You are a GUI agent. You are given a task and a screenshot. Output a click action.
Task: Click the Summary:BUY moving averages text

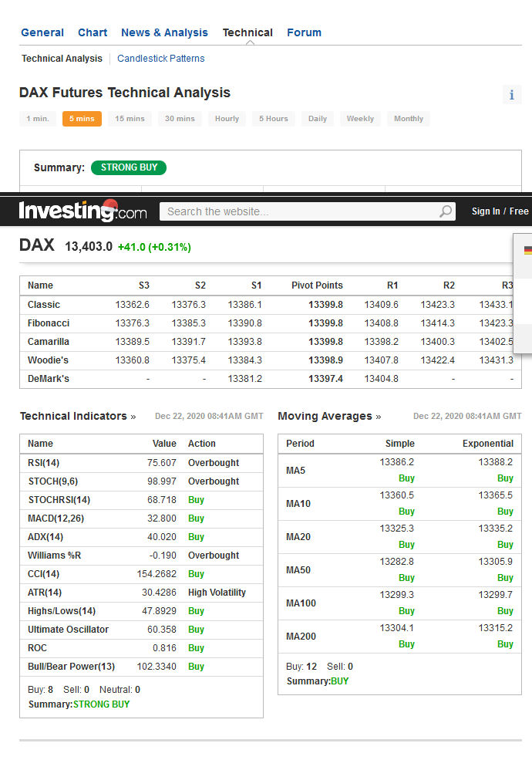coord(318,681)
